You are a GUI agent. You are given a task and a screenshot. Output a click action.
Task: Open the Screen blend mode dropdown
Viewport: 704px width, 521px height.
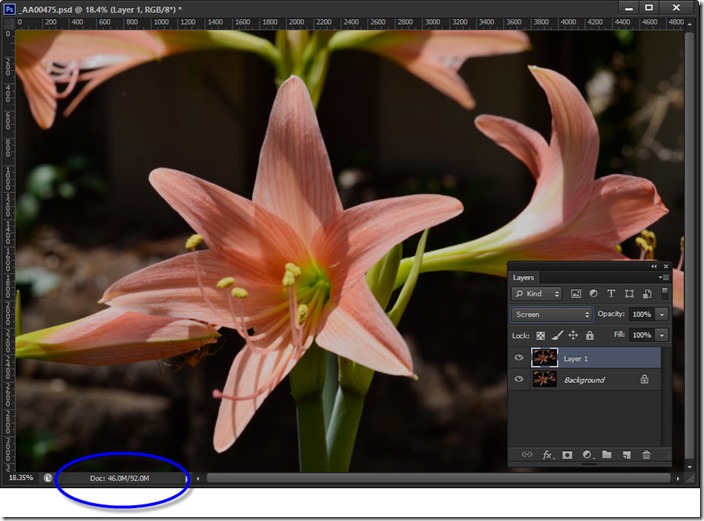point(551,314)
